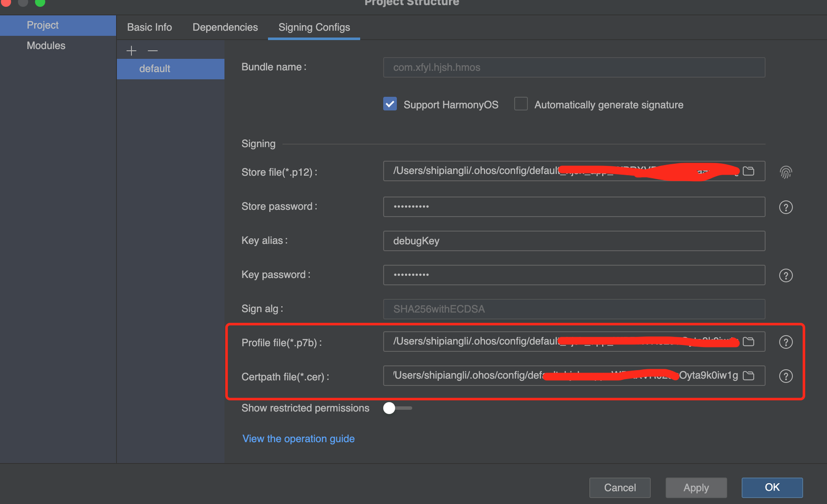Switch to the Dependencies tab
827x504 pixels.
[x=225, y=27]
